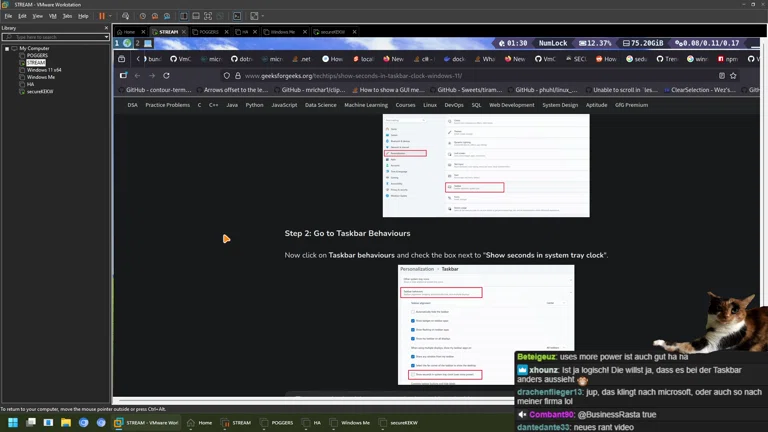
Task: Open the VM menu
Action: (52, 16)
